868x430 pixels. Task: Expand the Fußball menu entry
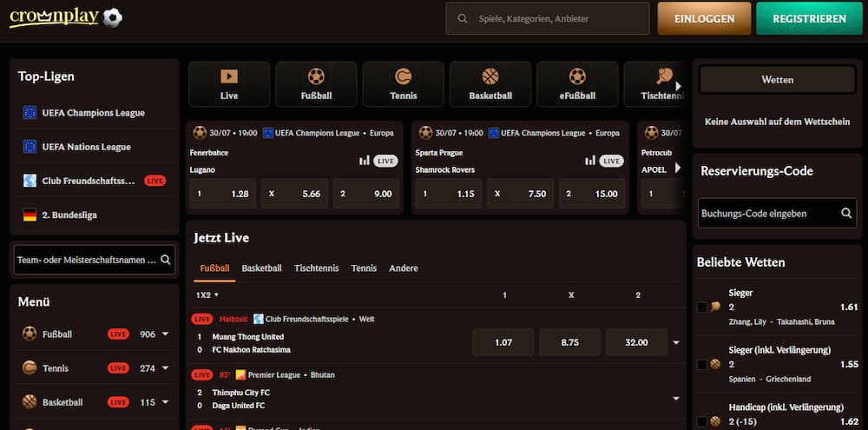coord(165,334)
